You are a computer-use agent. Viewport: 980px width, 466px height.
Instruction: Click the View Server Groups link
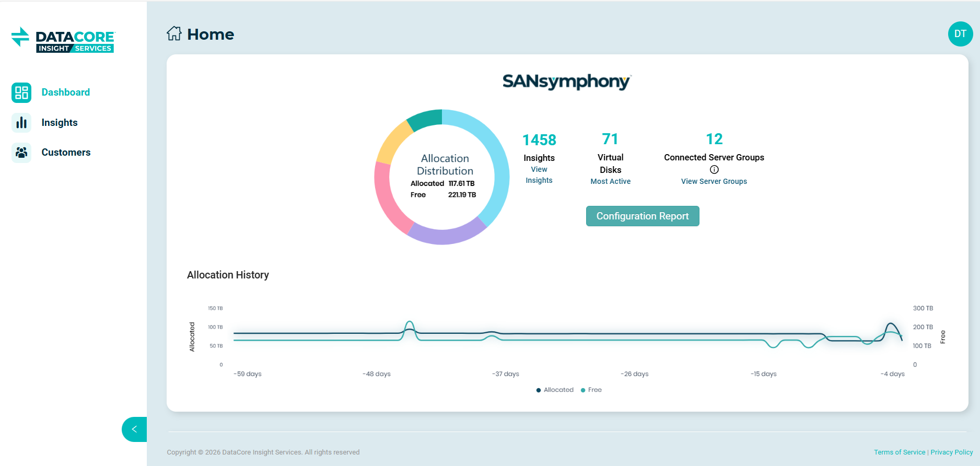pyautogui.click(x=714, y=181)
